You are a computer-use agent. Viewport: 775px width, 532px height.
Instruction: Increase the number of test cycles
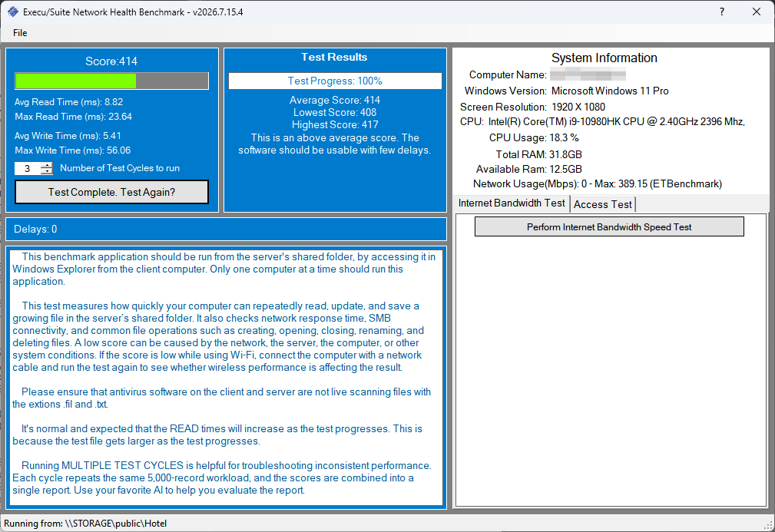pyautogui.click(x=46, y=165)
